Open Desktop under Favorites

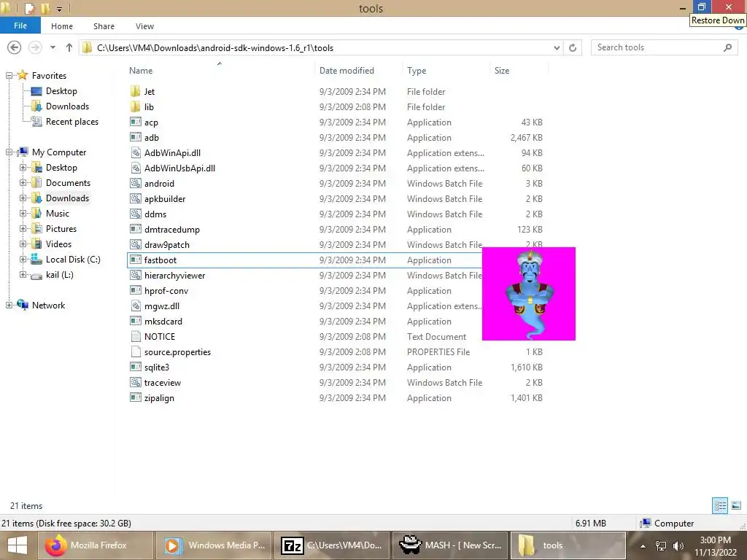coord(61,91)
